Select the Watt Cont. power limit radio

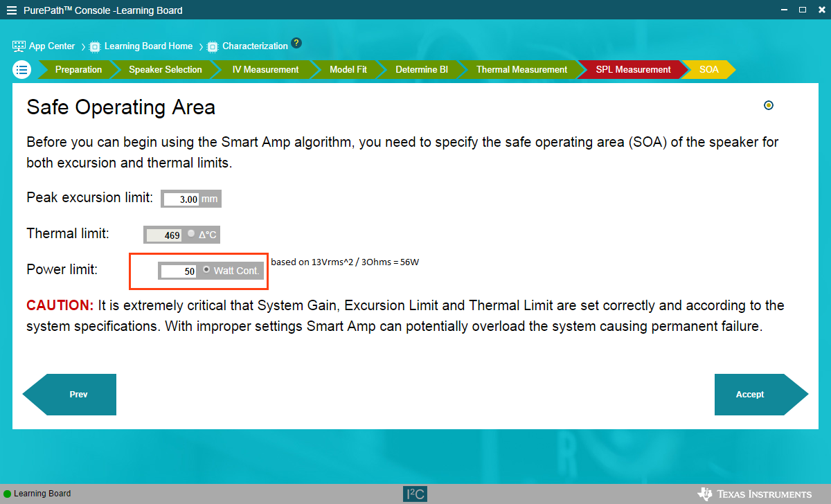tap(206, 270)
